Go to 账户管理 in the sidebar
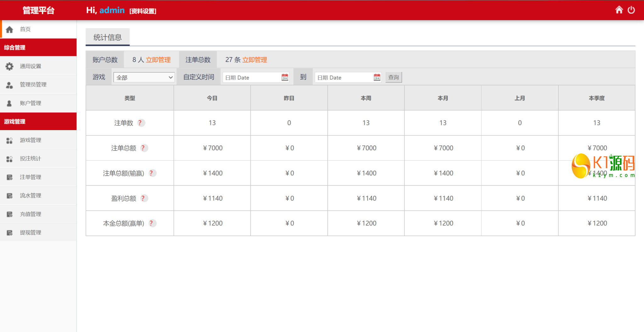Viewport: 644px width, 332px height. (31, 103)
